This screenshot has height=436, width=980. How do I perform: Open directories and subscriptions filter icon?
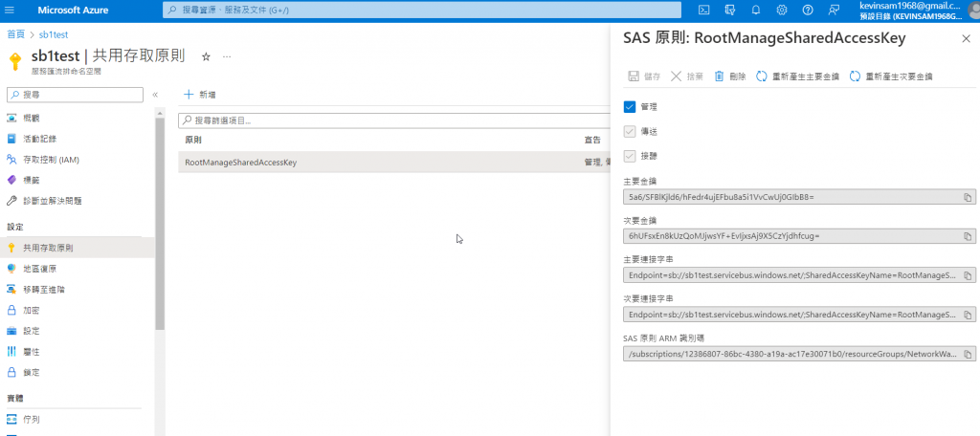coord(729,10)
